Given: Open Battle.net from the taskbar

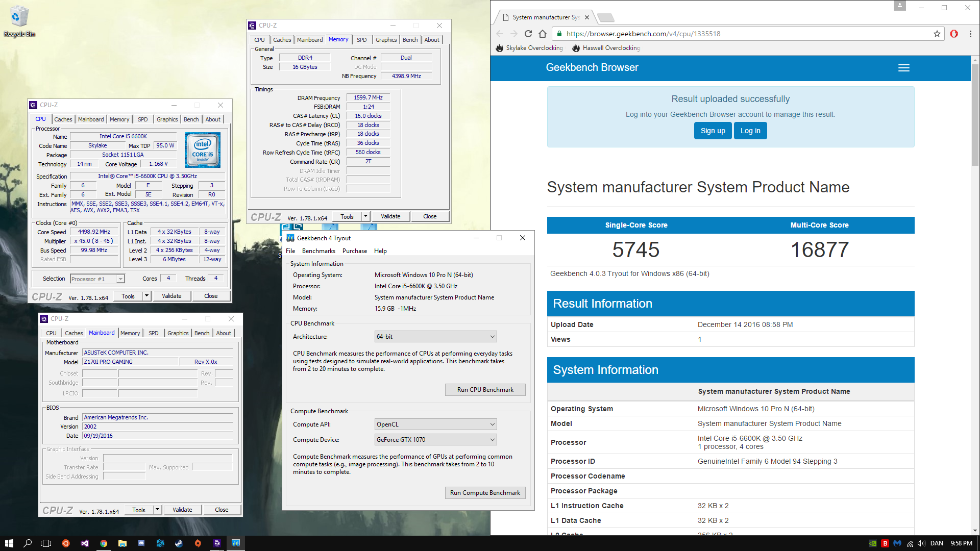Looking at the screenshot, I should (x=160, y=543).
